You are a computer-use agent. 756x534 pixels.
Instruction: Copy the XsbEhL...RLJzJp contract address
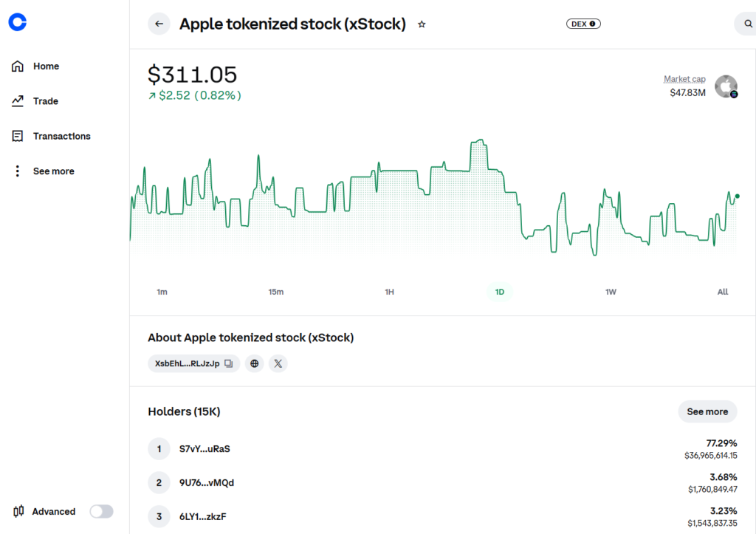(x=229, y=363)
